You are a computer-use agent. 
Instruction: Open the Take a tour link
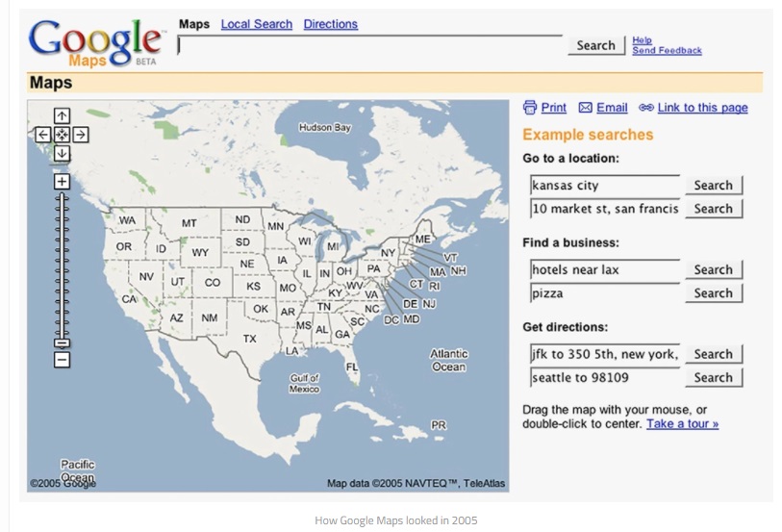pos(682,424)
